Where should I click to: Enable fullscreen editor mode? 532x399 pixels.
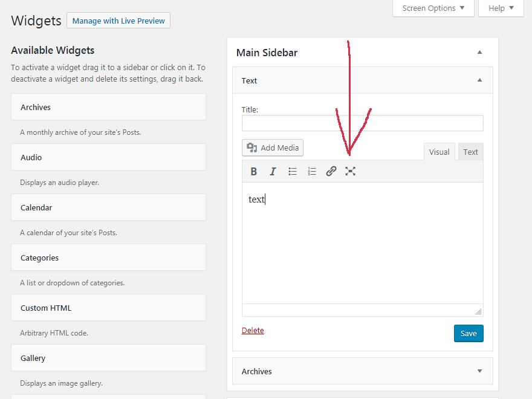tap(350, 172)
